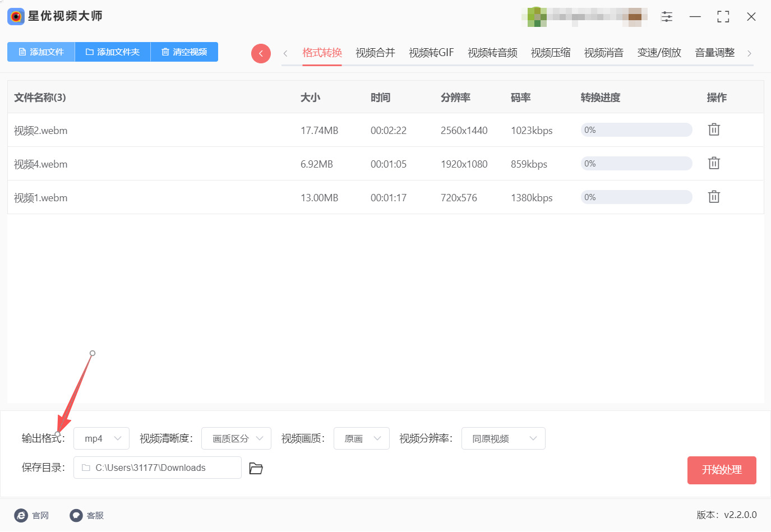Switch to the 视频合并 tab
The height and width of the screenshot is (532, 771).
click(x=375, y=53)
